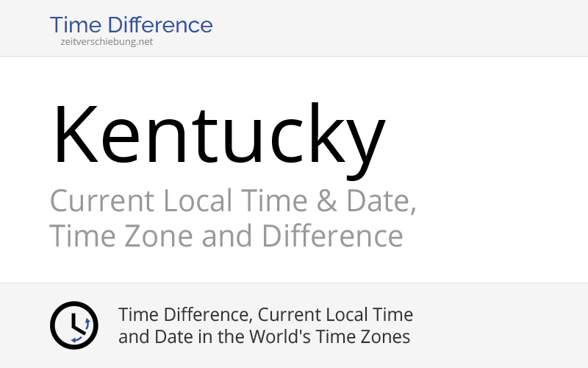Click the footer text "and Date in the World's Time Zones"
The width and height of the screenshot is (588, 368).
[x=264, y=337]
